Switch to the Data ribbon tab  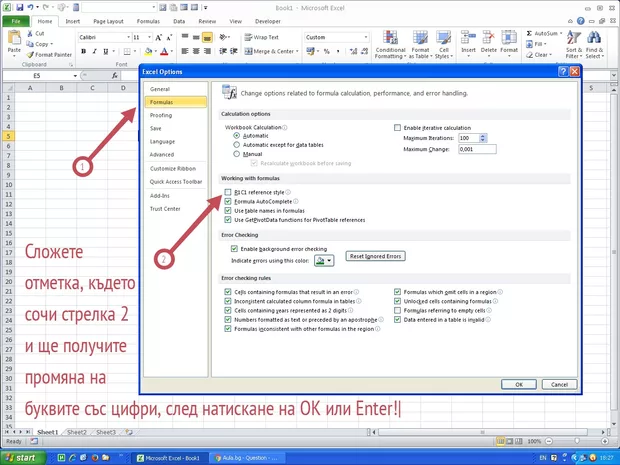pos(179,21)
